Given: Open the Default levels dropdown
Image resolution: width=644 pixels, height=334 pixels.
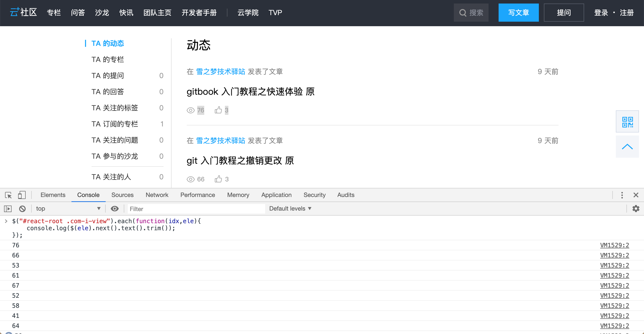Looking at the screenshot, I should [x=290, y=209].
